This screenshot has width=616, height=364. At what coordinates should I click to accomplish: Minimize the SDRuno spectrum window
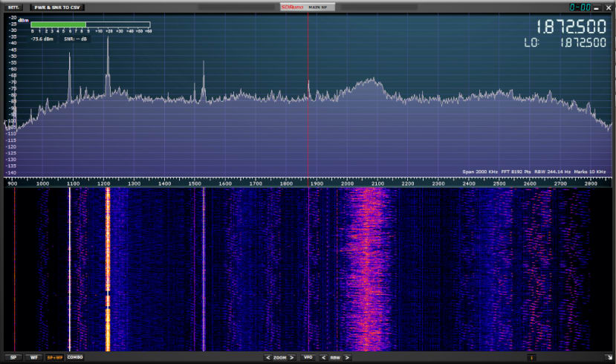pos(597,8)
